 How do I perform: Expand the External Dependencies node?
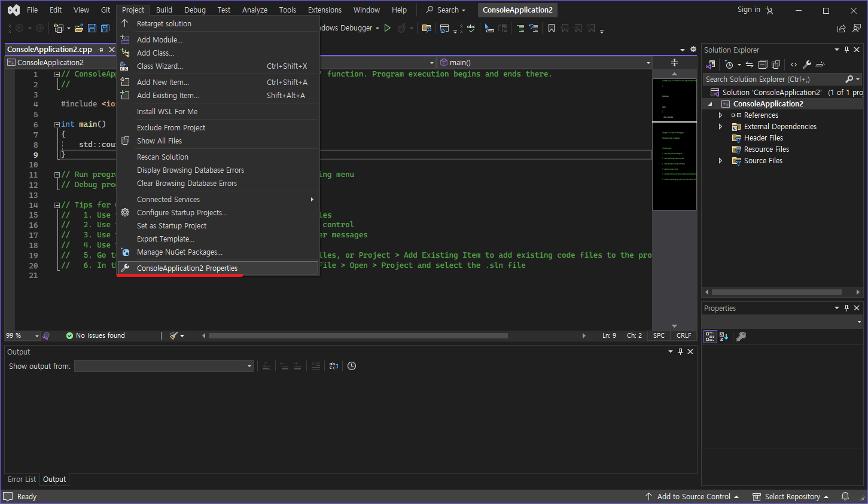[x=720, y=127]
